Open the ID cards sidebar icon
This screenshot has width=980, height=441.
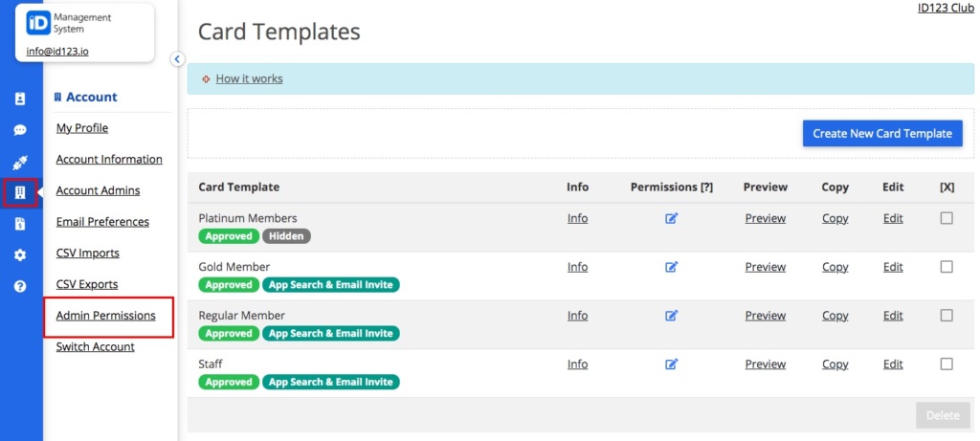coord(20,99)
